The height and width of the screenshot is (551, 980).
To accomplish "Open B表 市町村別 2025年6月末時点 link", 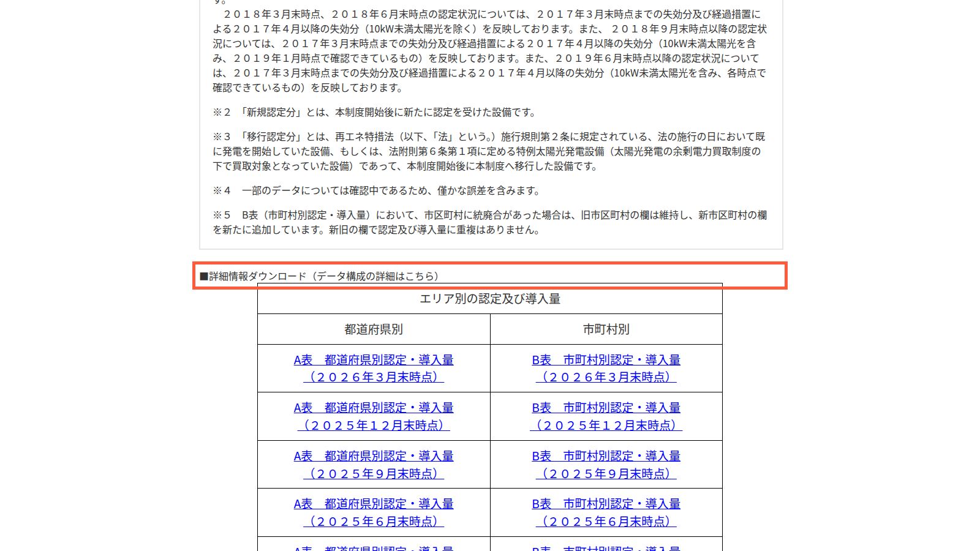I will 606,512.
